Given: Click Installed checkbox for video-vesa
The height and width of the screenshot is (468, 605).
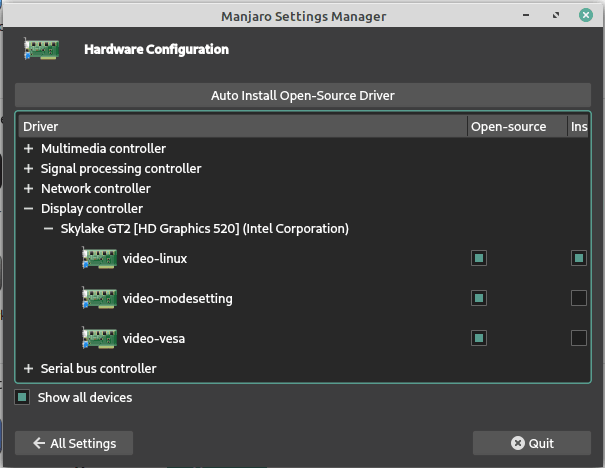Looking at the screenshot, I should coord(579,338).
